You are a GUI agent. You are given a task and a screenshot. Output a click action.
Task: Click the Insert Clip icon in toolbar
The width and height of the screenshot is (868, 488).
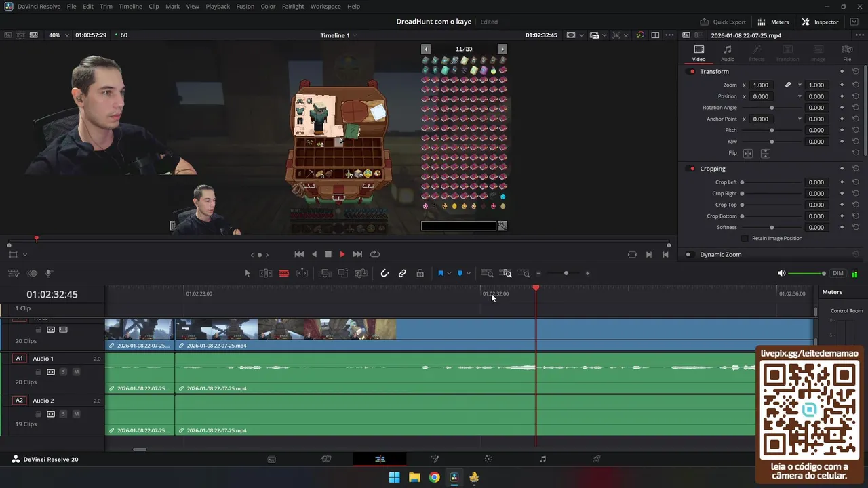pos(325,273)
